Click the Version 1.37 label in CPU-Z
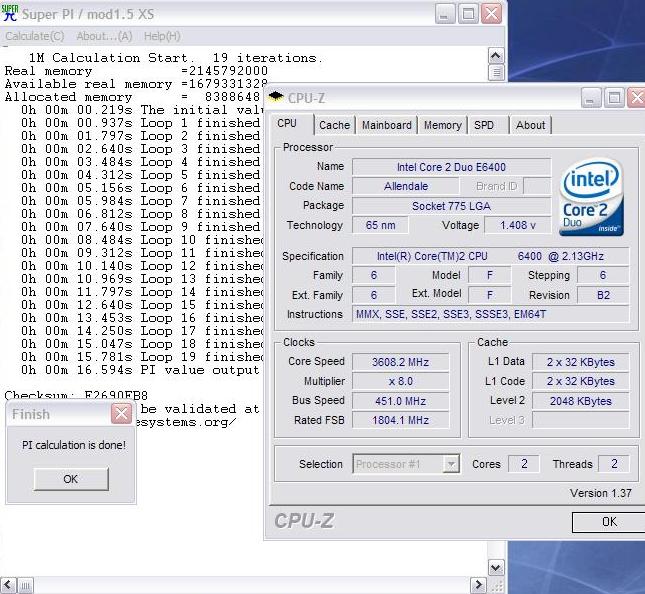Image resolution: width=645 pixels, height=594 pixels. 600,493
